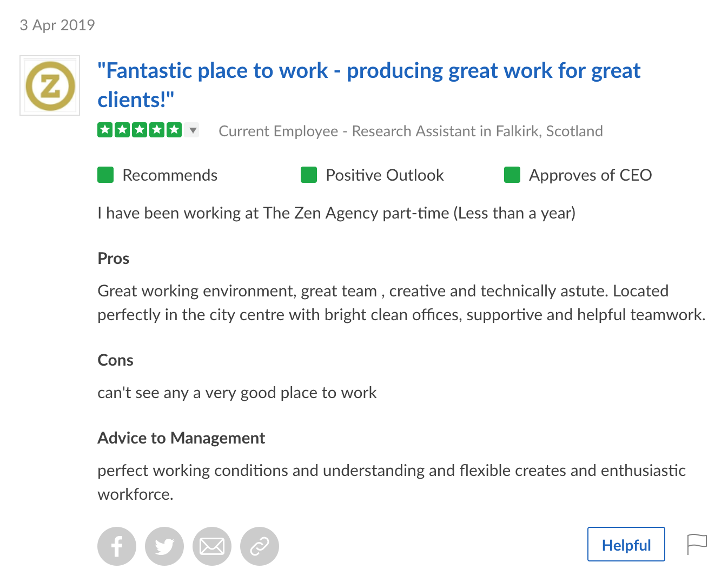
Task: Click the Research Assistant in Falkirk text
Action: click(x=477, y=131)
